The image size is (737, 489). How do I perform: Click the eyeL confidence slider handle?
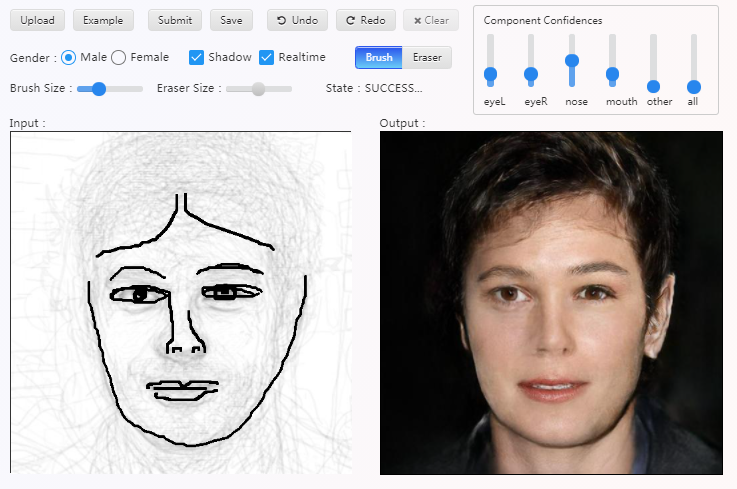(490, 74)
